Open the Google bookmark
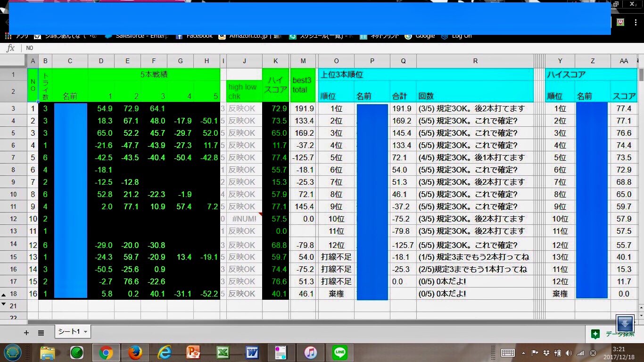 420,36
